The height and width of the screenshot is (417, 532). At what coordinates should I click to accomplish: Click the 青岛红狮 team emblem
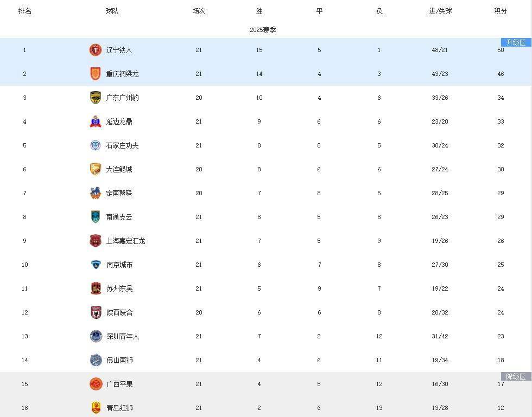coord(96,408)
